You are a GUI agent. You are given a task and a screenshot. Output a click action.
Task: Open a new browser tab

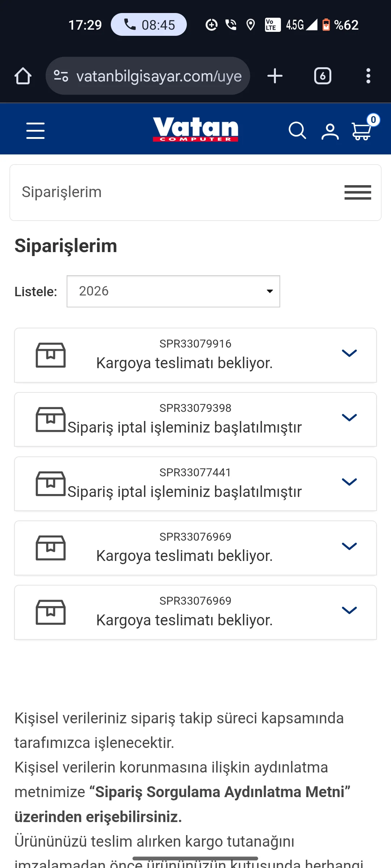pos(275,76)
